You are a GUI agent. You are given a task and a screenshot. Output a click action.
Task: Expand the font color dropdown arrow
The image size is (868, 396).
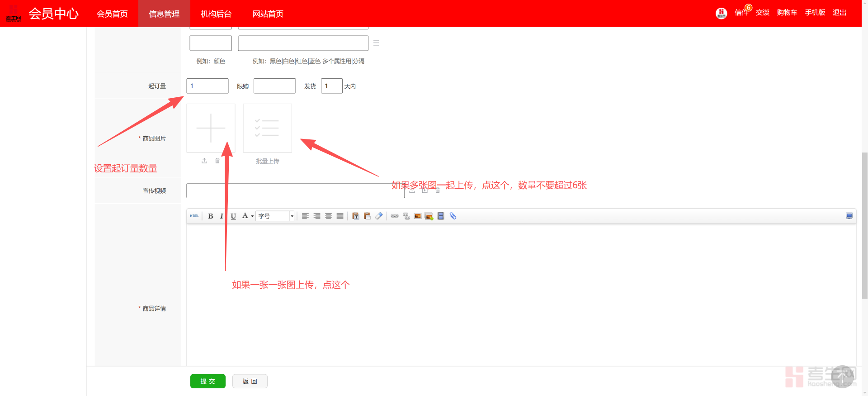[x=252, y=216]
